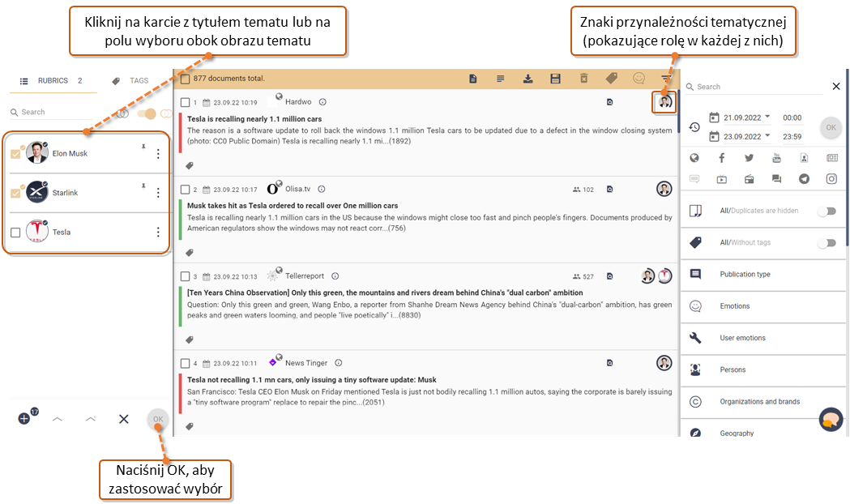The height and width of the screenshot is (504, 850).
Task: Select the Tesla rubric logo thumbnail
Action: [x=36, y=232]
